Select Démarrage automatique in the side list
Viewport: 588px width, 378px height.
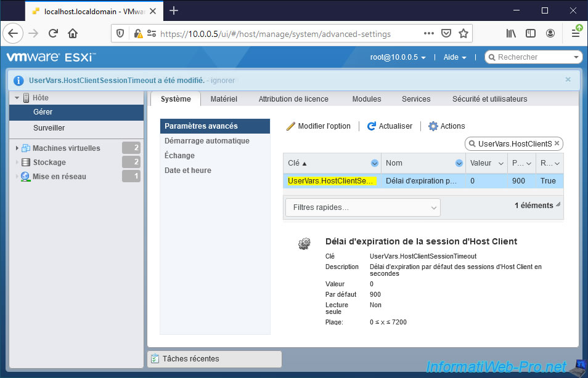coord(206,141)
